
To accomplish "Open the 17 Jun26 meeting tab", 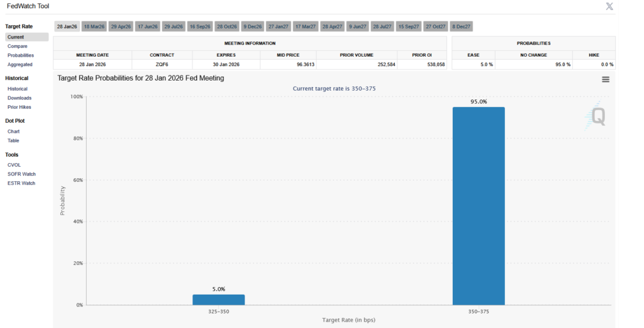I will 147,26.
